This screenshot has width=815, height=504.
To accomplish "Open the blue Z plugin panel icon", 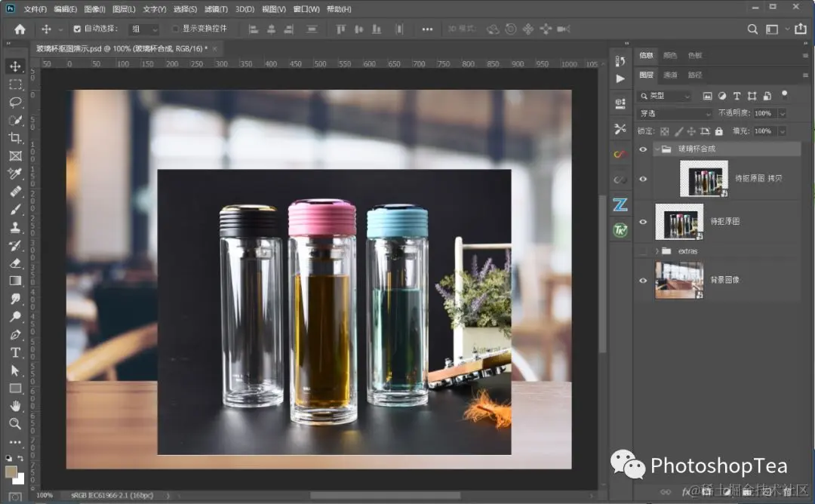I will [620, 204].
